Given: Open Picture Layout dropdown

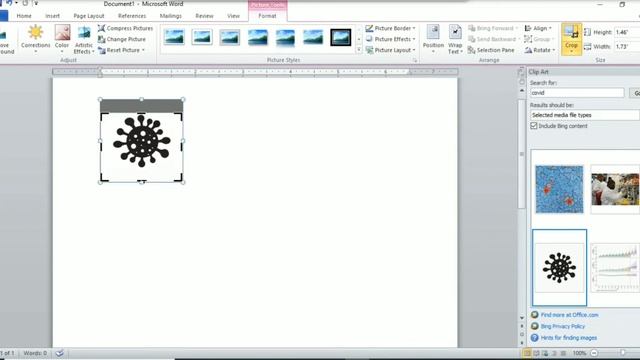Looking at the screenshot, I should point(390,50).
